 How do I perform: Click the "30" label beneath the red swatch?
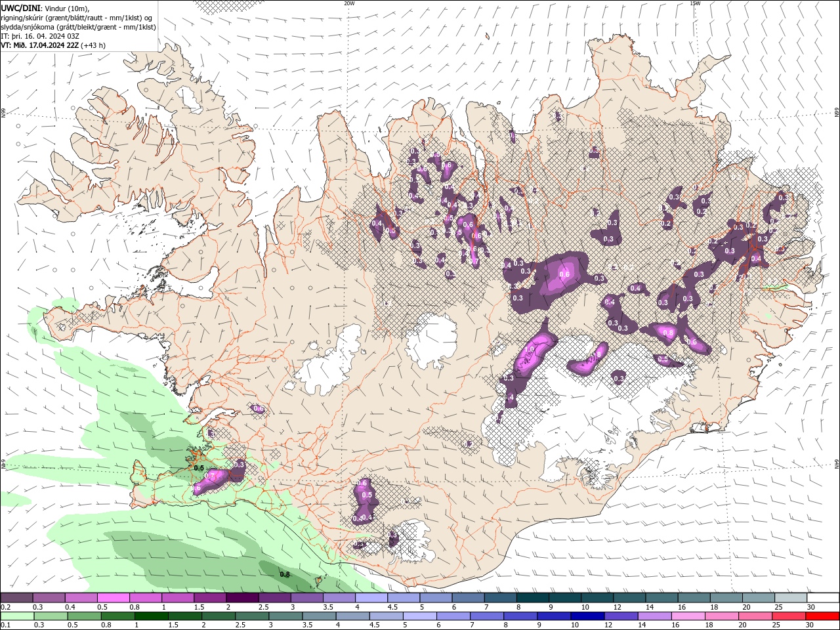tap(809, 625)
